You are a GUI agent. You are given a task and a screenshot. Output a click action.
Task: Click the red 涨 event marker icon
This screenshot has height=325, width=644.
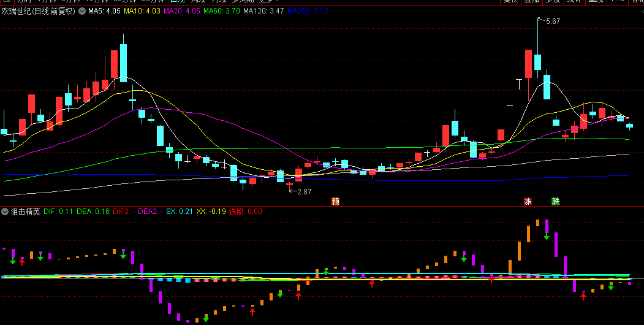click(528, 201)
